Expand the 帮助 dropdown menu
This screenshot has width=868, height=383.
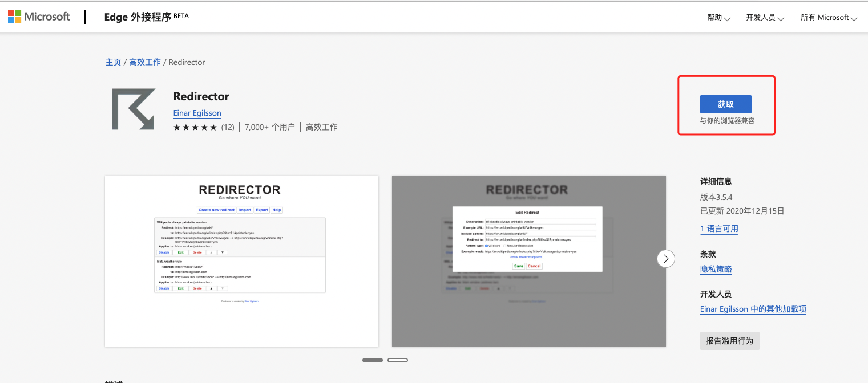click(x=718, y=18)
